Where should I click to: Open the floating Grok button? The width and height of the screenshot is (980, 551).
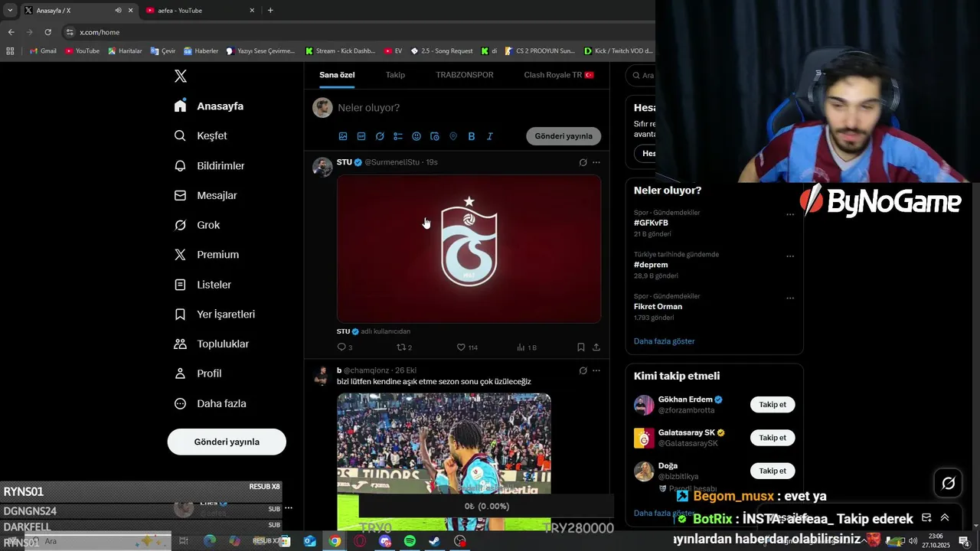pos(948,483)
